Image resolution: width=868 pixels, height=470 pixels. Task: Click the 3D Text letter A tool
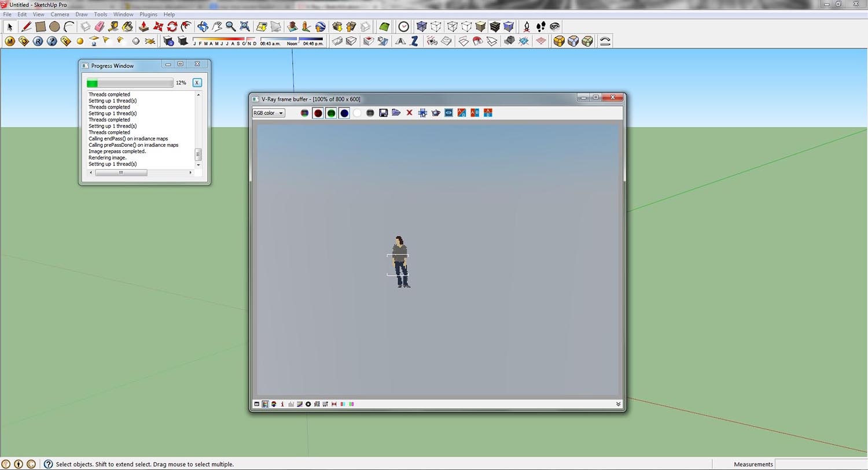400,41
